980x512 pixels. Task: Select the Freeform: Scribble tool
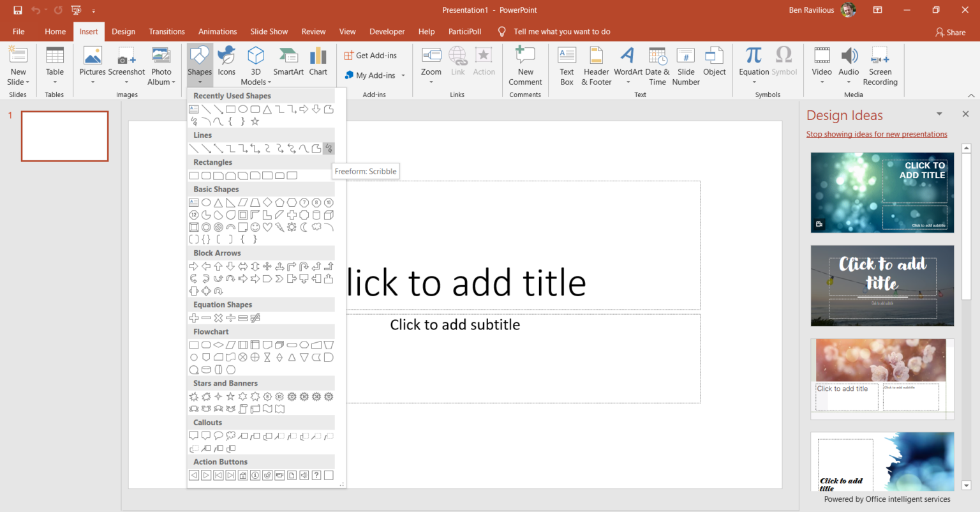(329, 148)
